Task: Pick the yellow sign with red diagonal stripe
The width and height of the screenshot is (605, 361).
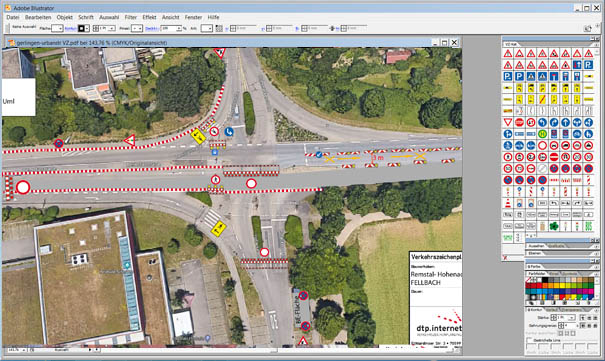Action: (542, 100)
